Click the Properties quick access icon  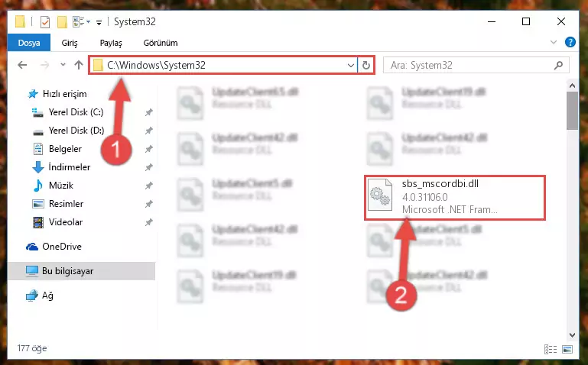pyautogui.click(x=44, y=22)
